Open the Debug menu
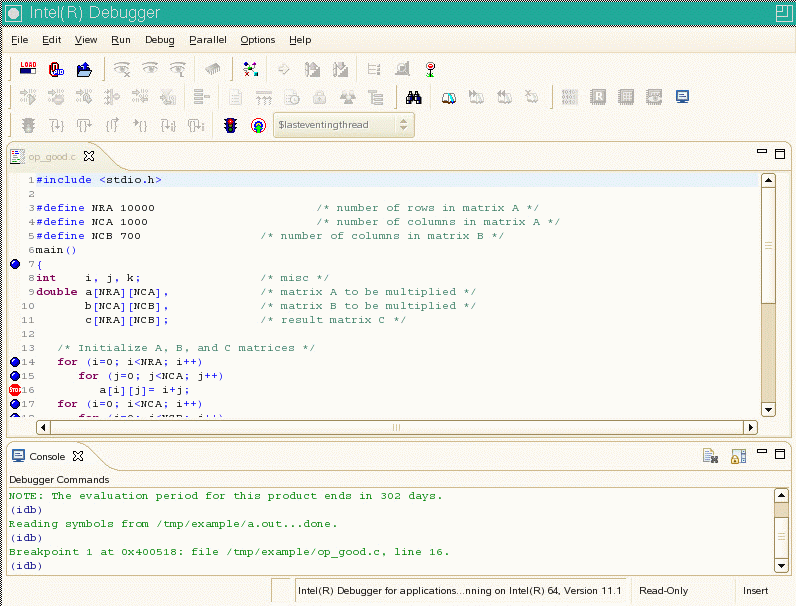Viewport: 796px width, 606px height. pyautogui.click(x=159, y=40)
